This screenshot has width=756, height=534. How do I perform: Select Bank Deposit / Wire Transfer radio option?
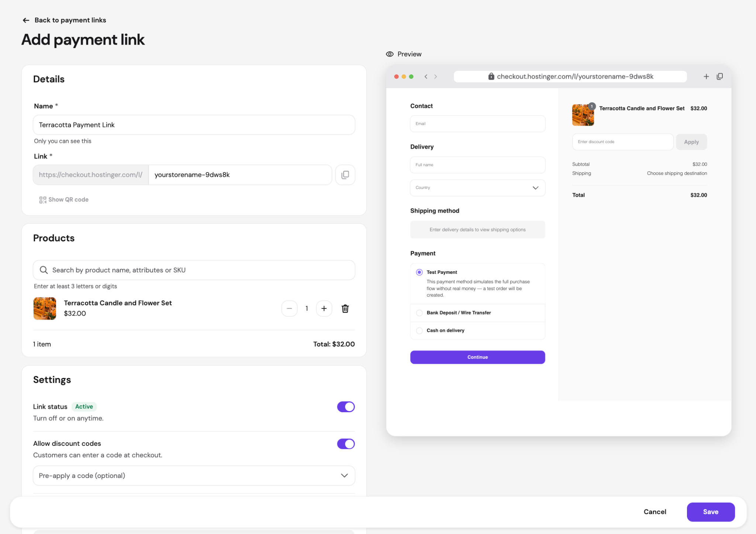pyautogui.click(x=419, y=313)
